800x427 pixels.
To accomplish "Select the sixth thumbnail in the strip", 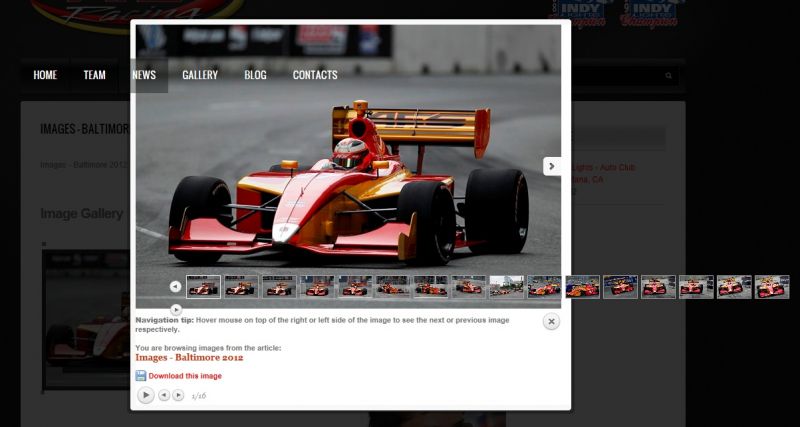I will (x=392, y=287).
